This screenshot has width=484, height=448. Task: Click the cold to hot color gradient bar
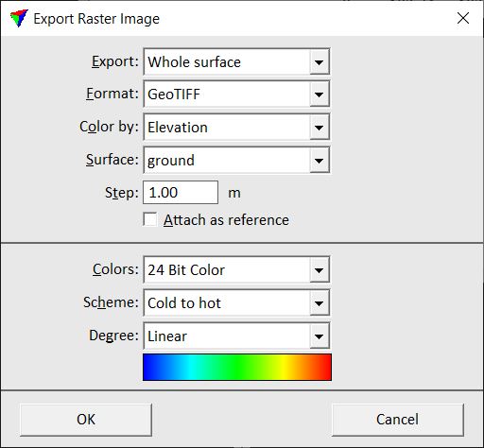pos(237,368)
